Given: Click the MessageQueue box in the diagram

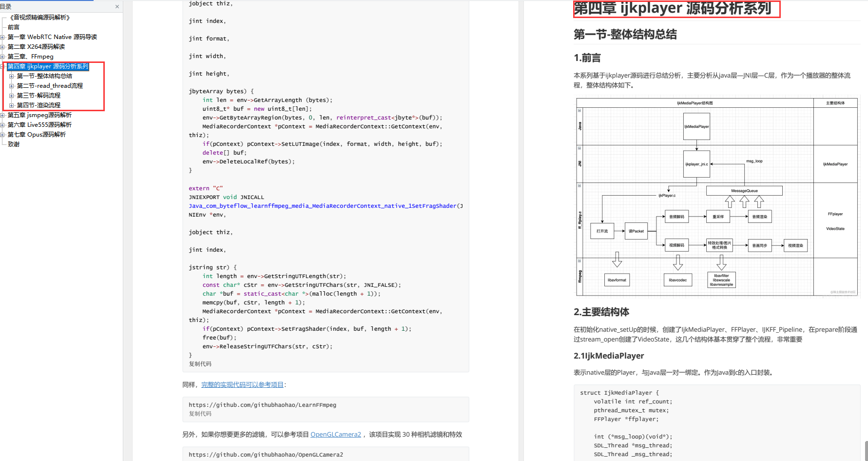Looking at the screenshot, I should pos(744,191).
